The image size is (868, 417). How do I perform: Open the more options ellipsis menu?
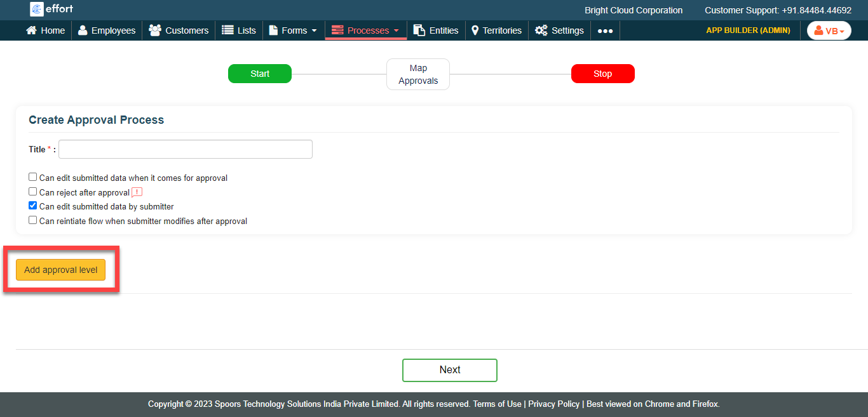click(605, 30)
